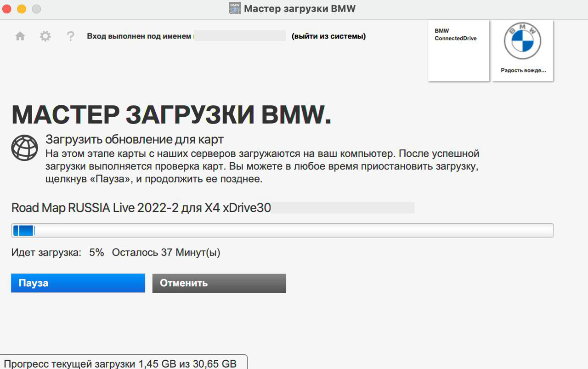Click "Загрузить обновление для карт" subtitle
This screenshot has height=369, width=588.
(x=135, y=139)
